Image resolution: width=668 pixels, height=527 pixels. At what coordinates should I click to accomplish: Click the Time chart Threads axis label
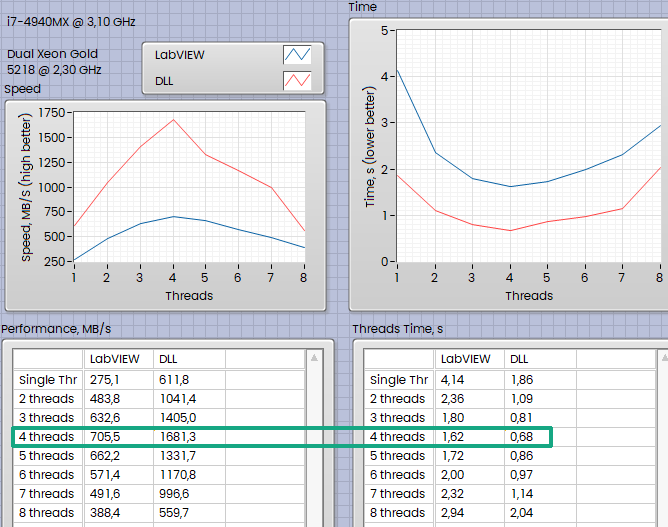pos(529,296)
